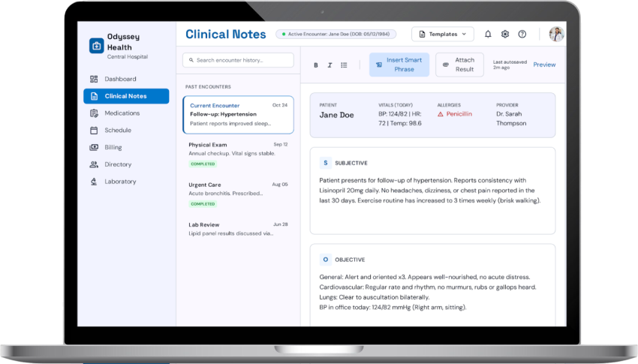638x364 pixels.
Task: Insert a bulleted list using the list icon
Action: (x=345, y=65)
